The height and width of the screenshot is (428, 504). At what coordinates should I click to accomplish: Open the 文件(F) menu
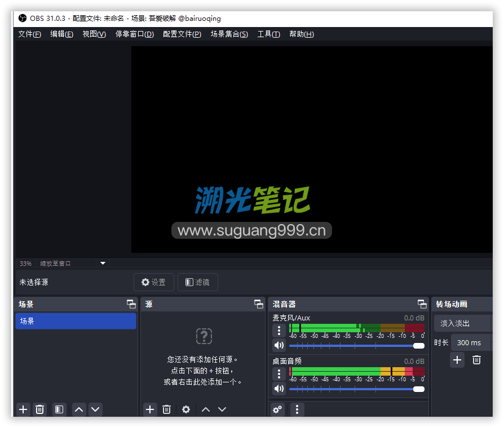[29, 34]
